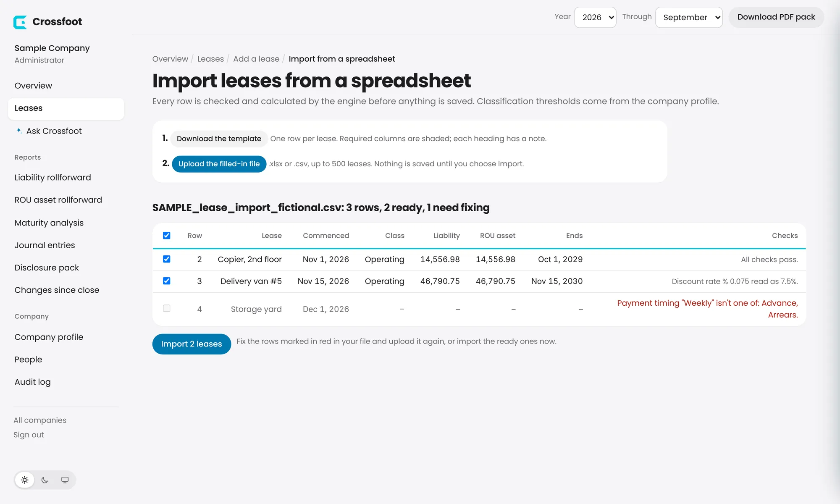
Task: Open the Year 2026 dropdown
Action: click(595, 17)
